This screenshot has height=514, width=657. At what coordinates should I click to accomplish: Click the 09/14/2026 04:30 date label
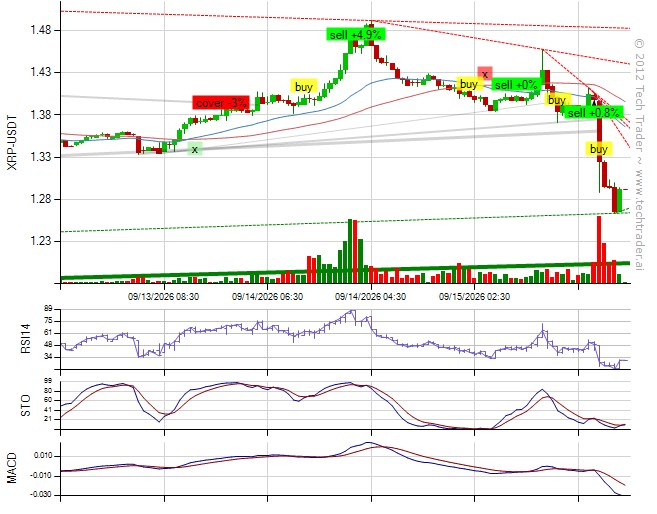[x=370, y=297]
